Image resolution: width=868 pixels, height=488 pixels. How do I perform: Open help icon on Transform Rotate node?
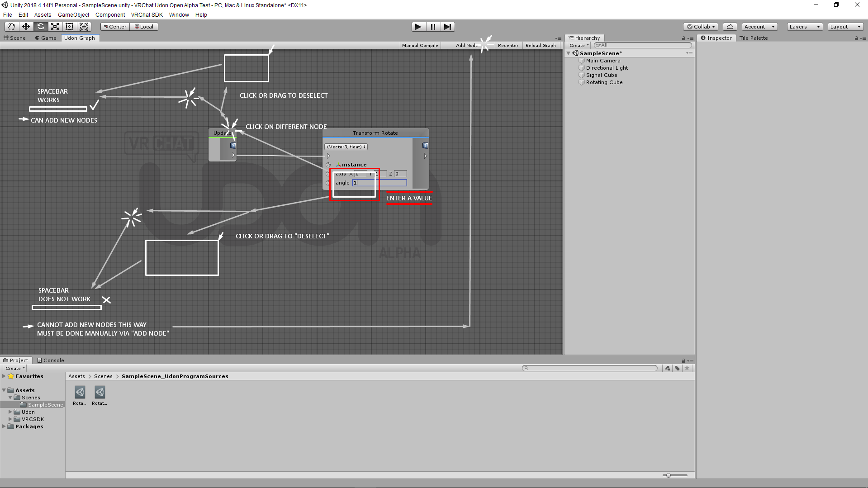425,146
